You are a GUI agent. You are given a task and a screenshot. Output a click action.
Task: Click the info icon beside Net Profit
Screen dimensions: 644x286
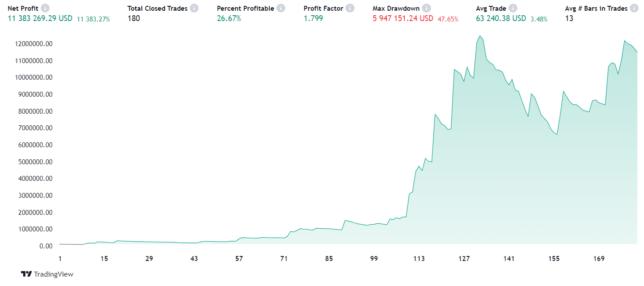click(45, 8)
